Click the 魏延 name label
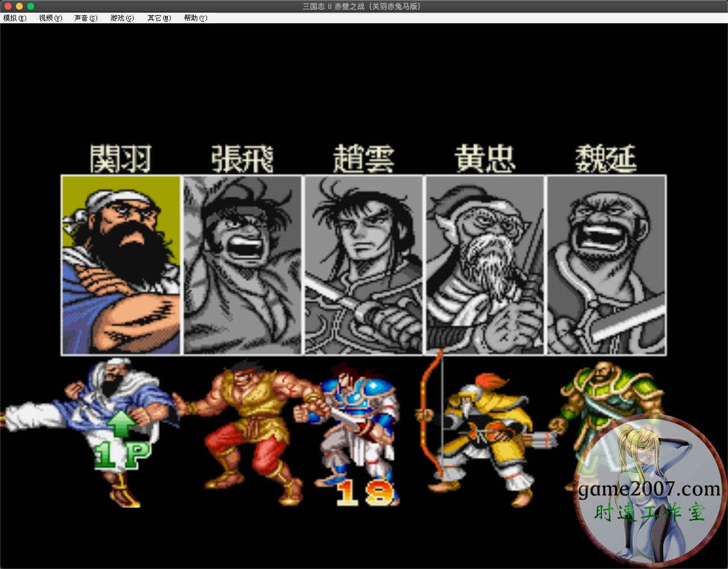This screenshot has width=728, height=569. pos(606,159)
